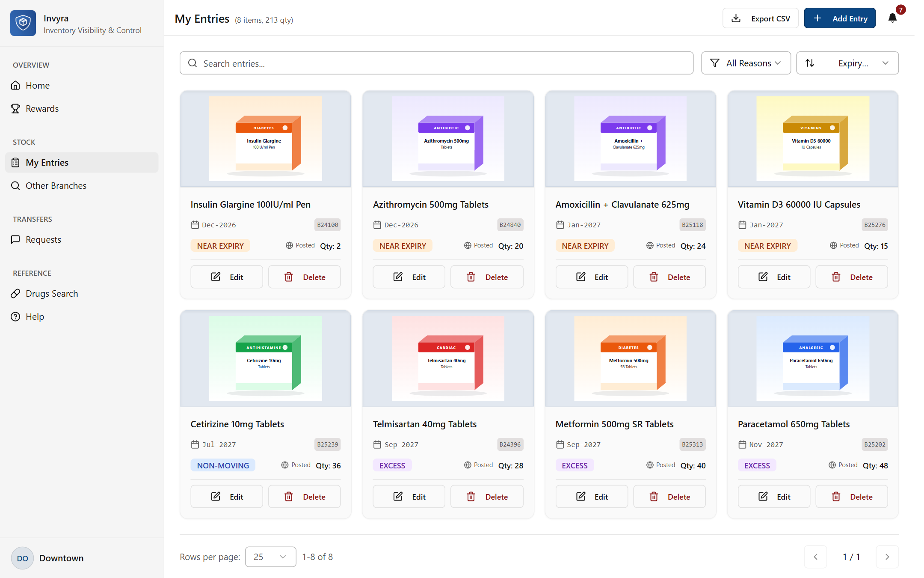Edit the Azithromycin 500mg entry
The width and height of the screenshot is (924, 578).
409,277
